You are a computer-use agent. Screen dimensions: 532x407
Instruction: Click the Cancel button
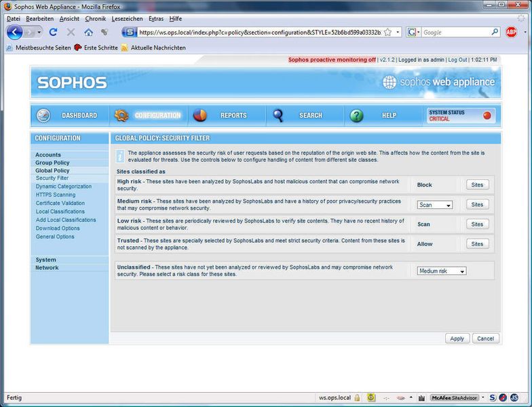[486, 338]
